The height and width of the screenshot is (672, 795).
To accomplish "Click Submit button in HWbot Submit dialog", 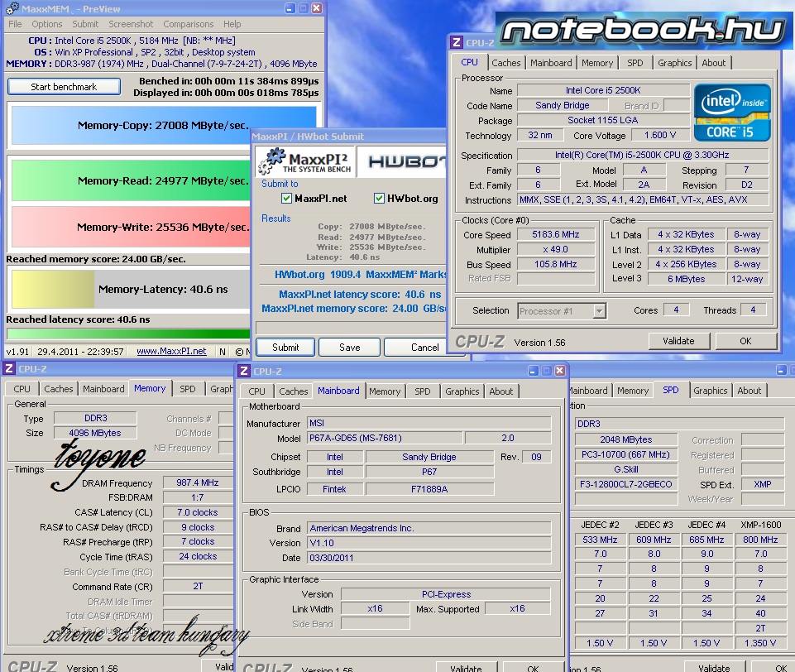I will 285,348.
